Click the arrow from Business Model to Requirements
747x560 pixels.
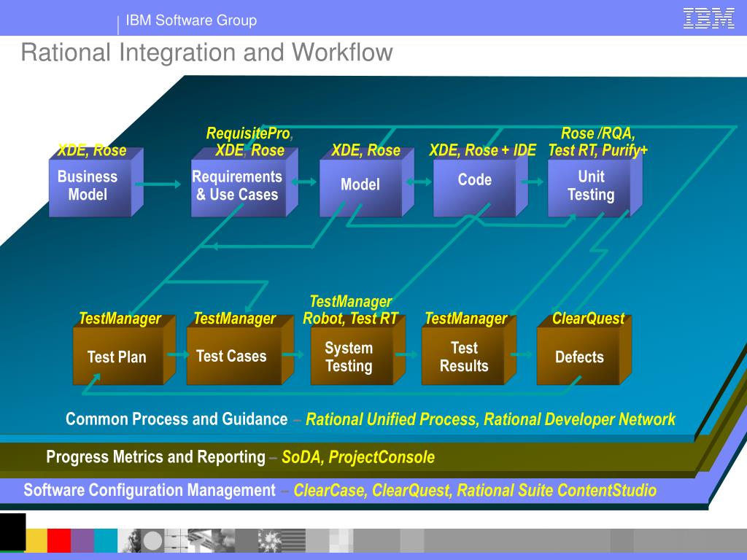coord(158,184)
